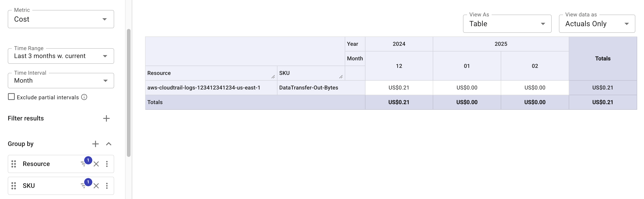Open the Metric dropdown
This screenshot has height=199, width=644.
tap(61, 19)
